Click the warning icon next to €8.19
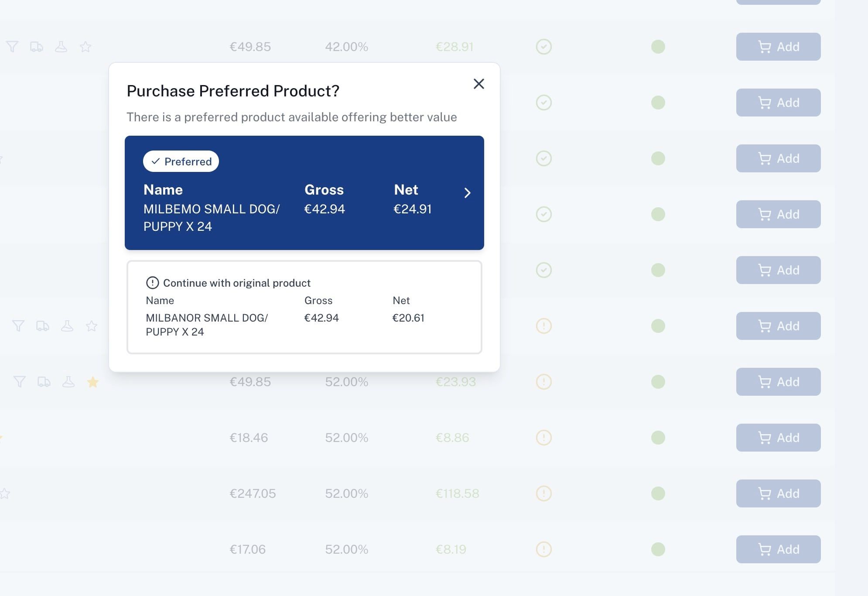The width and height of the screenshot is (868, 596). [543, 549]
